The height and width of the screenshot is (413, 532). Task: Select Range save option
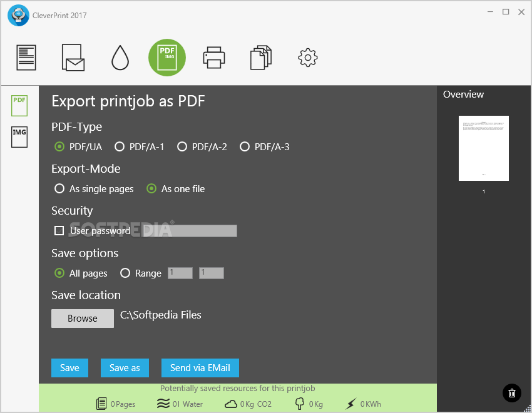[140, 273]
